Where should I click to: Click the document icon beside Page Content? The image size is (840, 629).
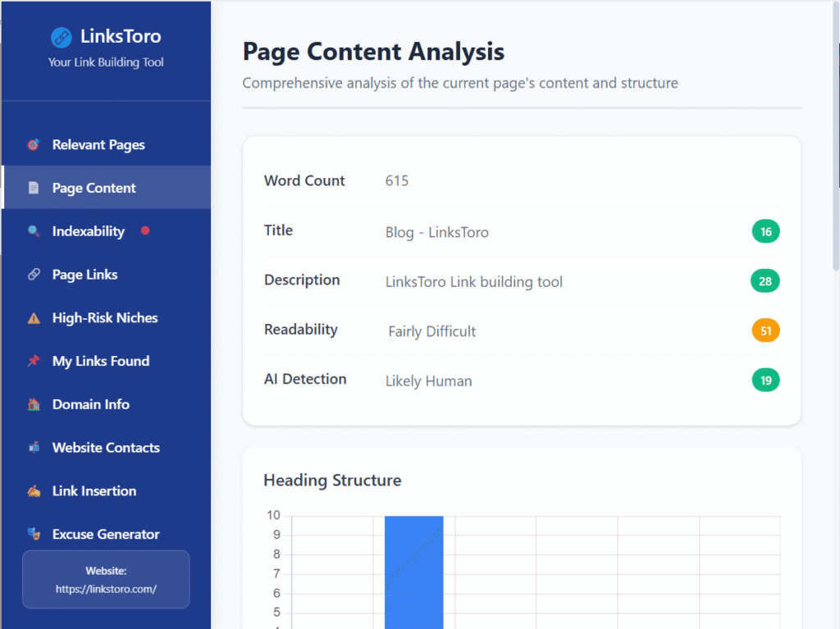click(x=34, y=189)
